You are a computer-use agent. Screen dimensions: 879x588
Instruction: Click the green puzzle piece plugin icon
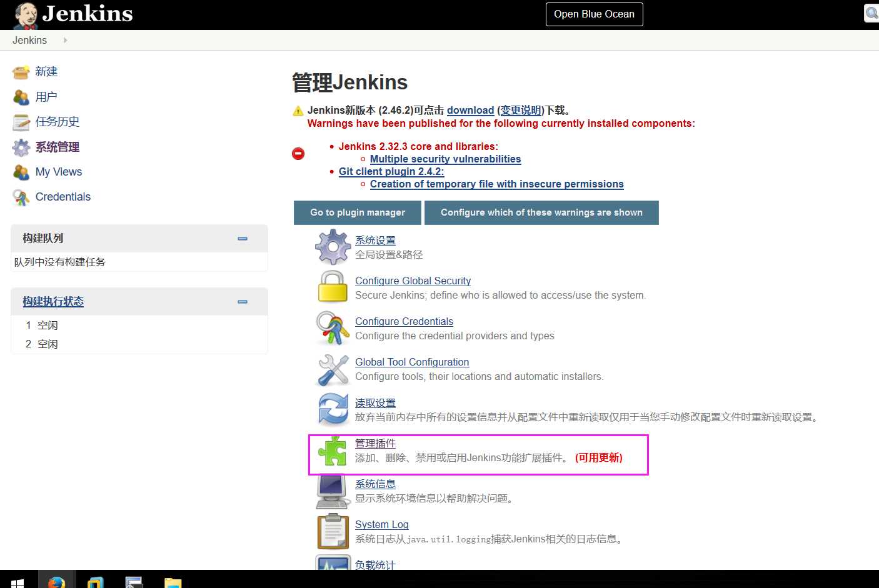(x=333, y=451)
